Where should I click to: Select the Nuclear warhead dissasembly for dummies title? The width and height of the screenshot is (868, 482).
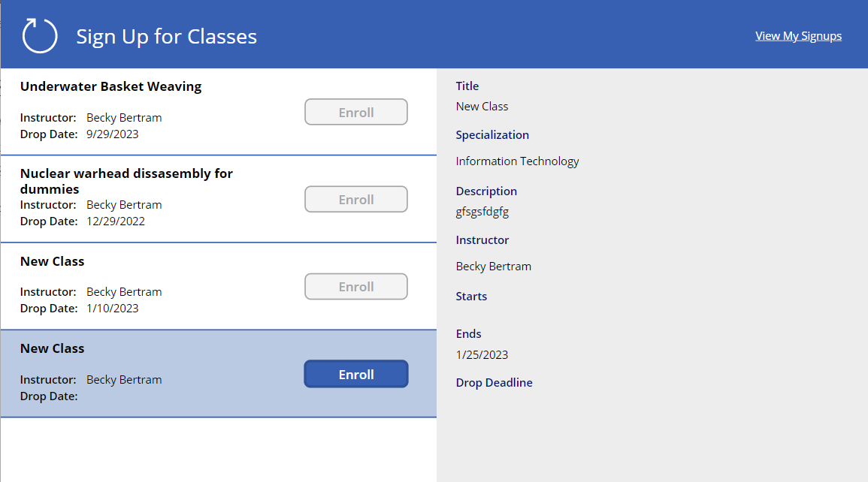point(126,181)
